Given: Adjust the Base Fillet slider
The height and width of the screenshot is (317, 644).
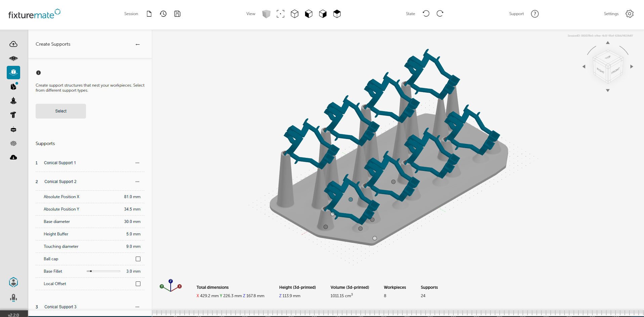Looking at the screenshot, I should click(x=91, y=271).
